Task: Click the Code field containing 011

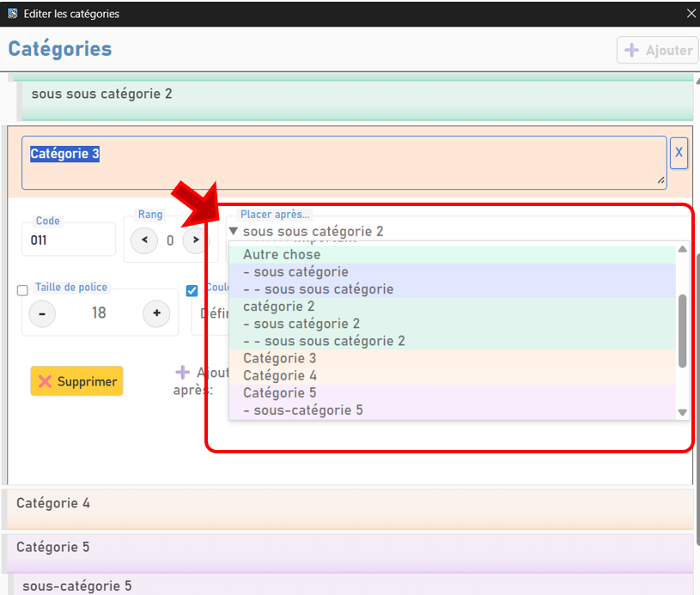Action: click(x=69, y=240)
